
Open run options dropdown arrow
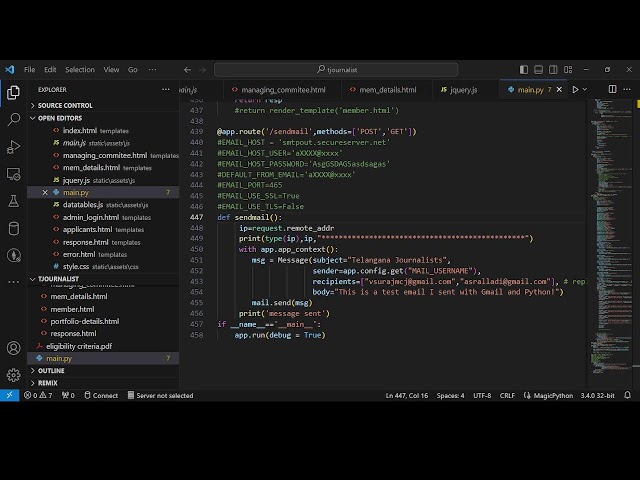584,89
